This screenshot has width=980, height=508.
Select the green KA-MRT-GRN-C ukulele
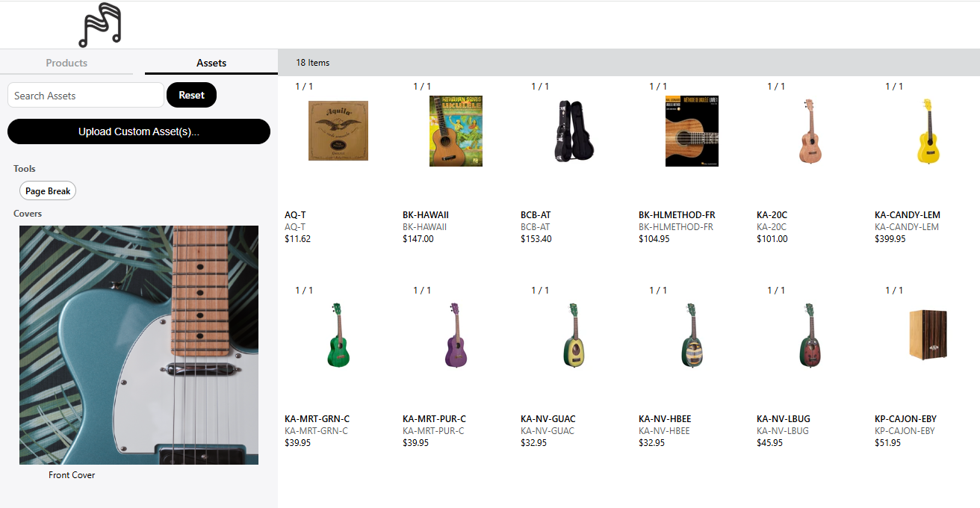pos(338,335)
